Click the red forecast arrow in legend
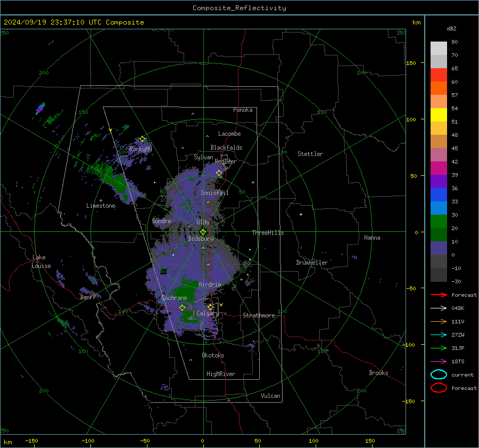 coord(439,295)
